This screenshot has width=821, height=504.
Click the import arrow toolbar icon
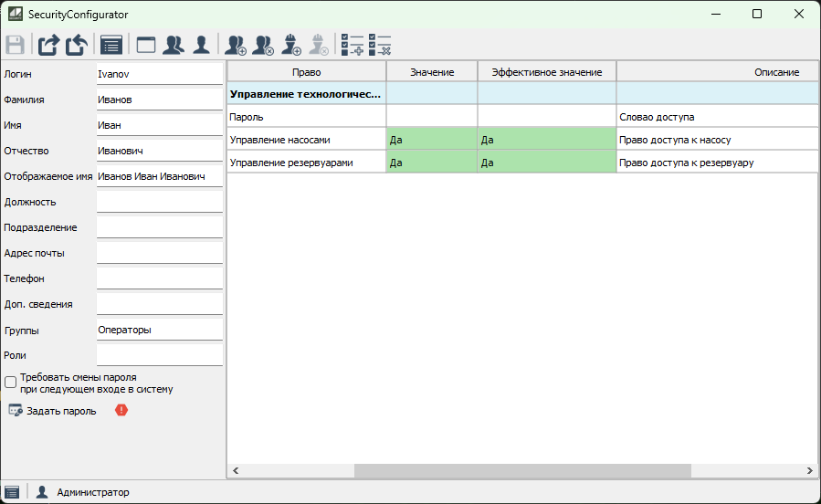click(76, 44)
